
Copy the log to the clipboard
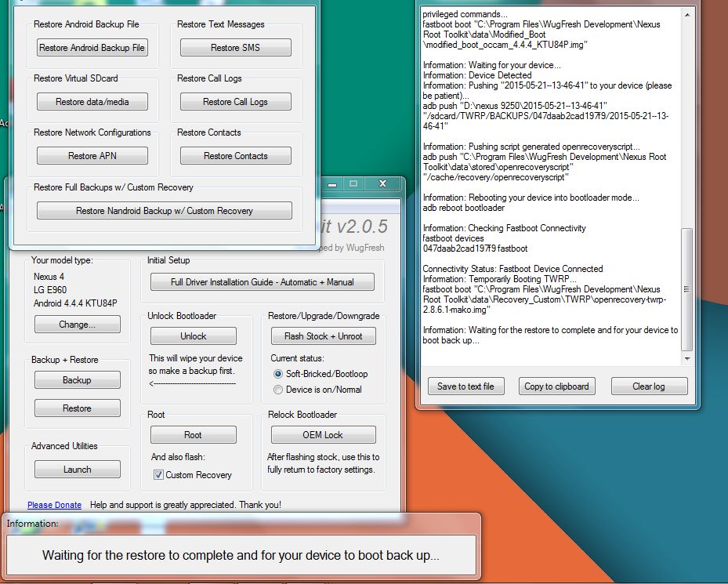tap(556, 386)
